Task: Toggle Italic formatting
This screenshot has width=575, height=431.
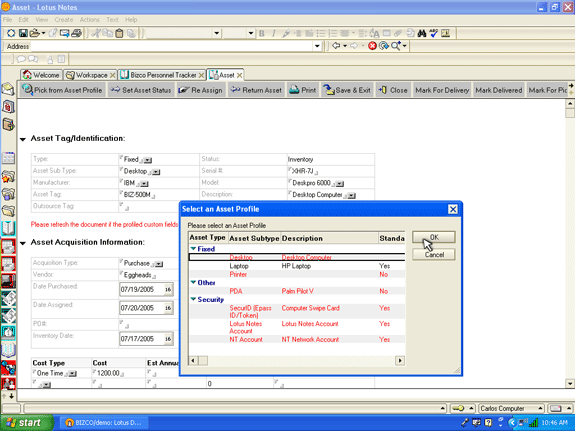Action: click(274, 33)
